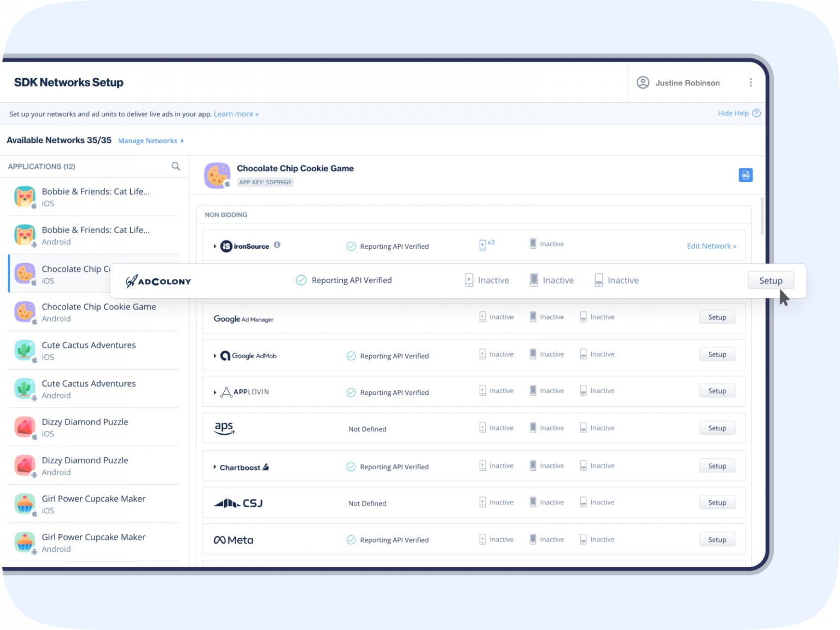Screen dimensions: 840x630
Task: Expand the Chartboost network row
Action: [x=215, y=467]
